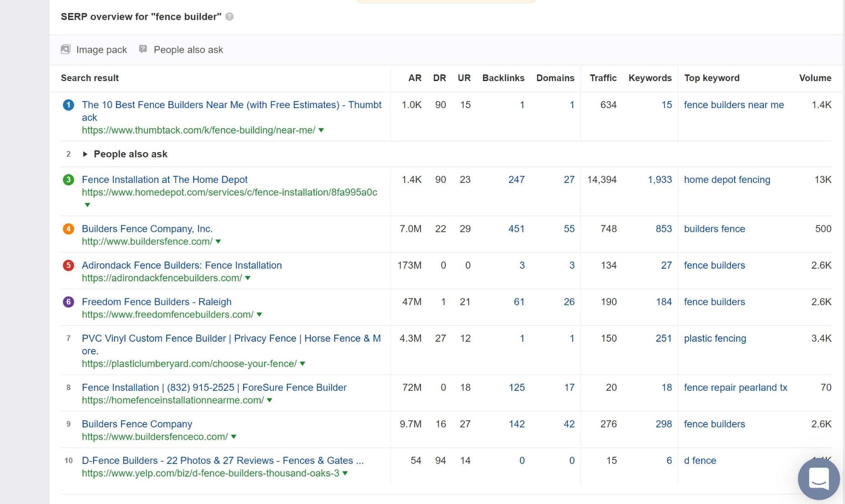Click Builders Fence Company domains count 55

(569, 229)
